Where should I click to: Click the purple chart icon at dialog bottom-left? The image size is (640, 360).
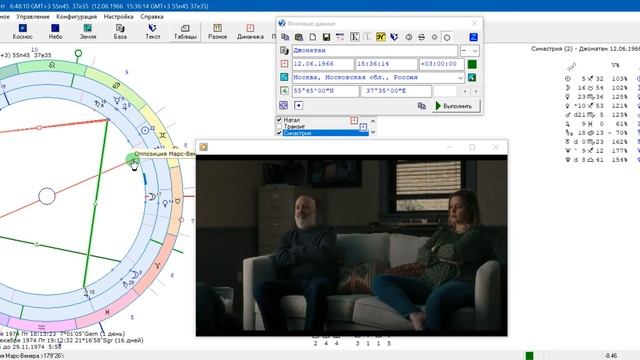pos(284,105)
